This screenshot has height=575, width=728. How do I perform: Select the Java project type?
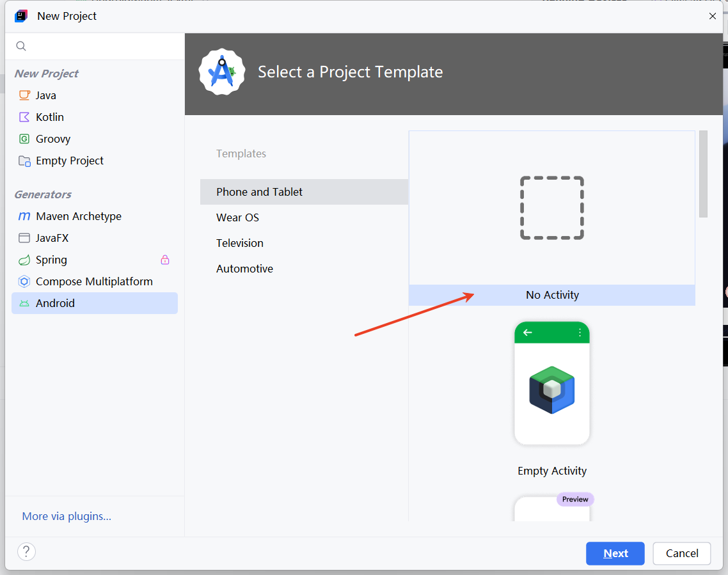[95, 95]
